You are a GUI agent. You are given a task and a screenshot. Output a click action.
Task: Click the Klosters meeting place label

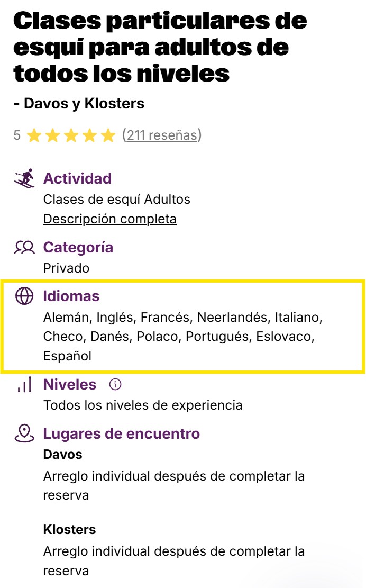[x=69, y=530]
